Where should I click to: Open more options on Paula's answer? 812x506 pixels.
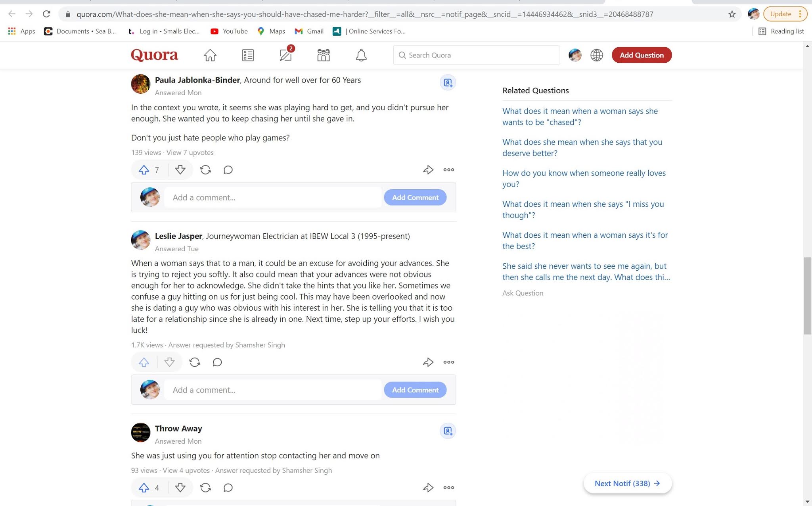[x=448, y=170]
